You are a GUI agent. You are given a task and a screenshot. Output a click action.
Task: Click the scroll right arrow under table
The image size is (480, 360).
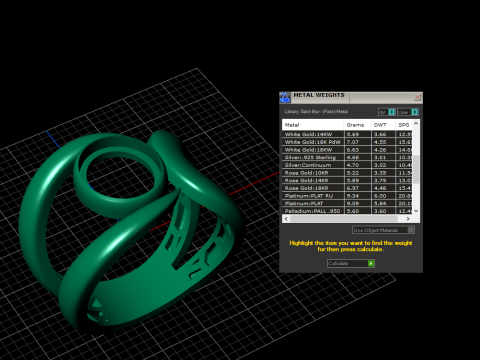(x=408, y=219)
